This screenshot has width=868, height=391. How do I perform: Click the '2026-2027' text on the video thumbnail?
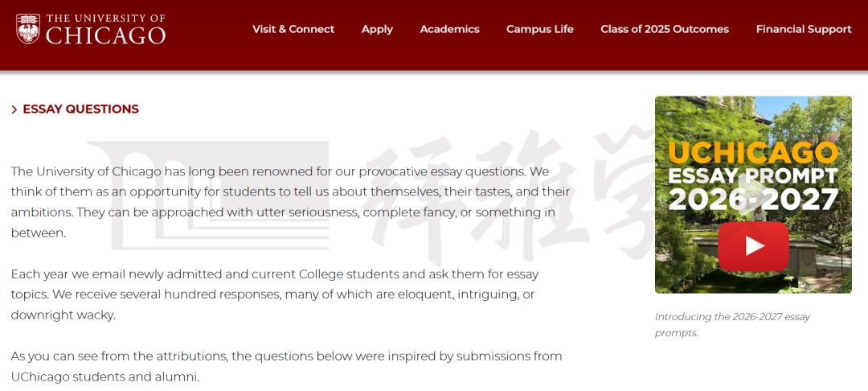(753, 199)
